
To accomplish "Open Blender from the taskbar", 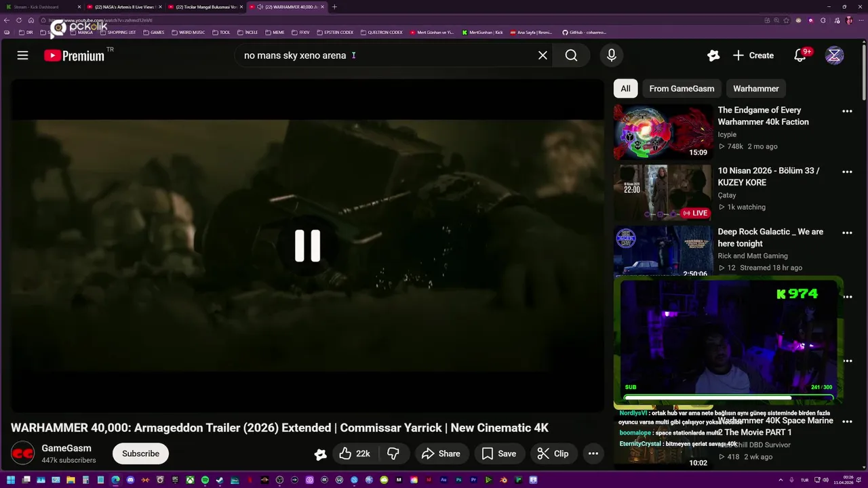I will pyautogui.click(x=504, y=480).
